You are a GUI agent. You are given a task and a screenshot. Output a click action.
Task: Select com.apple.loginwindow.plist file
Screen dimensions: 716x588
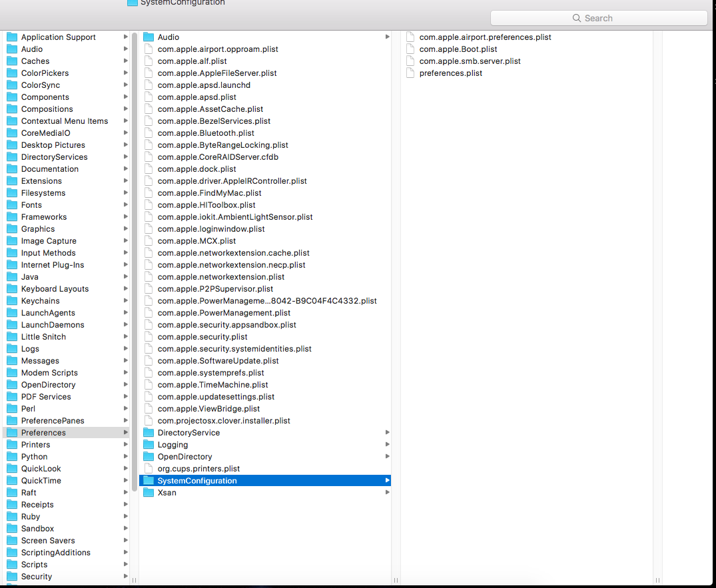point(210,229)
